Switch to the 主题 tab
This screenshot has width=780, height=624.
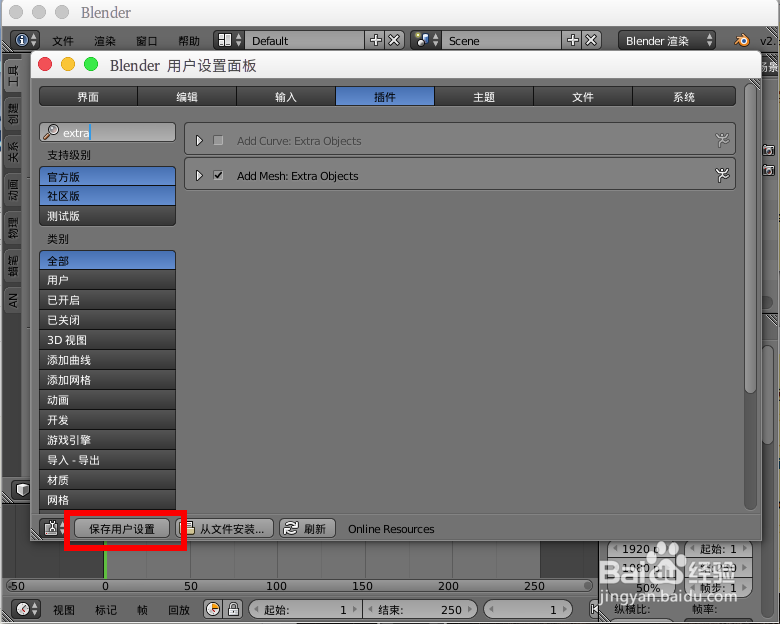tap(484, 97)
